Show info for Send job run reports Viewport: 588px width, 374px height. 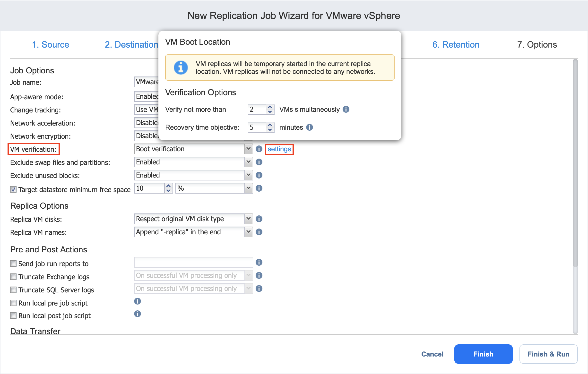pos(259,263)
